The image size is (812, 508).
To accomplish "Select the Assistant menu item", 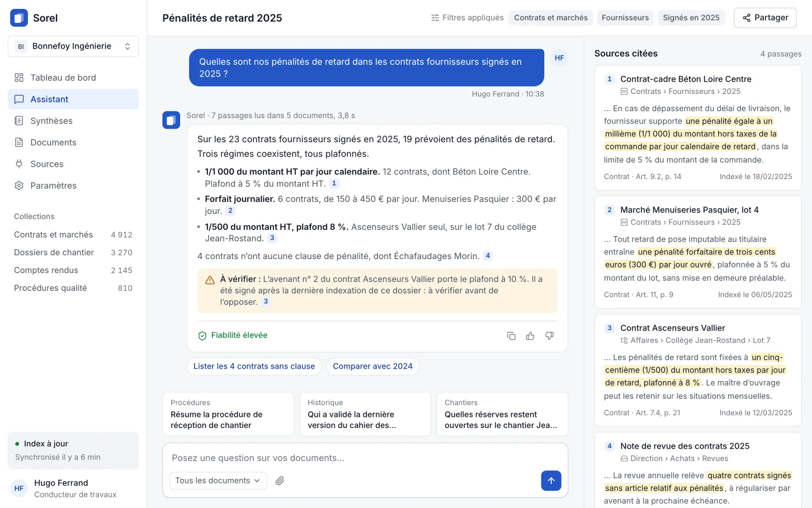I will (x=73, y=99).
